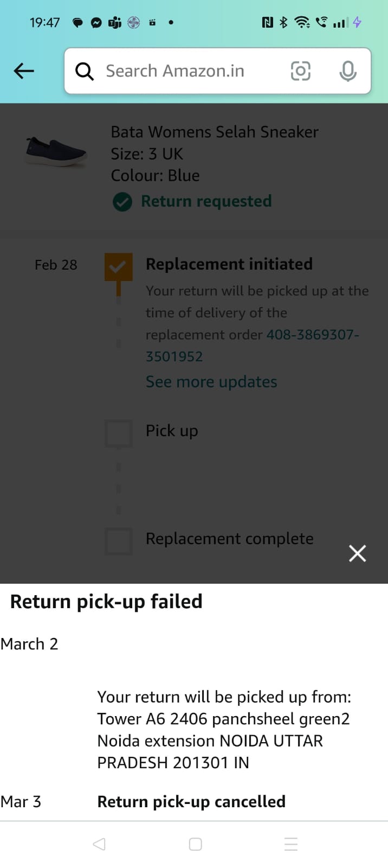Open Android recent apps menu button
Screen dimensions: 388x868
coord(291,844)
